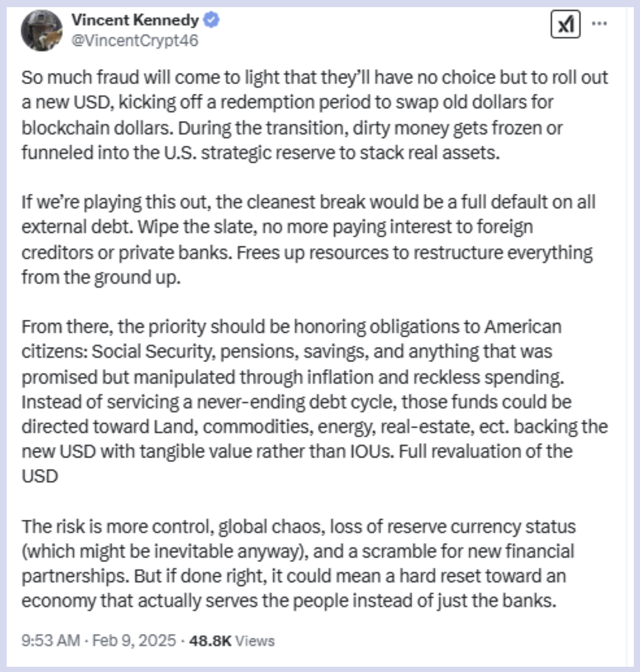Open the @VincentCrypt46 handle link
The image size is (640, 672).
(x=135, y=40)
